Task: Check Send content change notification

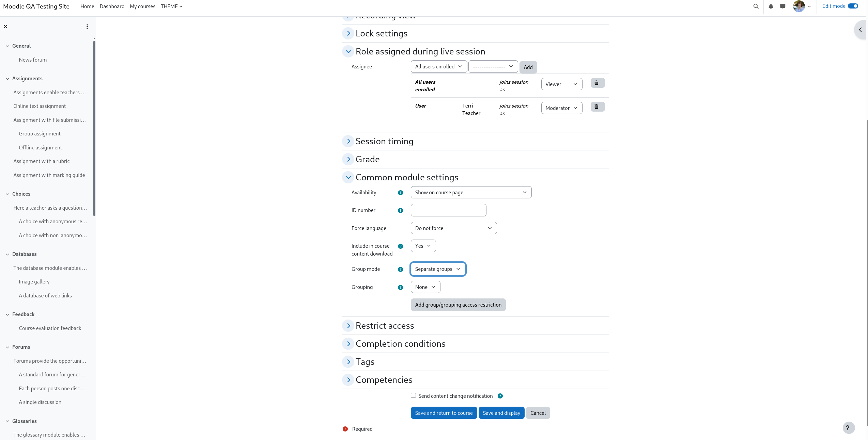Action: click(413, 395)
